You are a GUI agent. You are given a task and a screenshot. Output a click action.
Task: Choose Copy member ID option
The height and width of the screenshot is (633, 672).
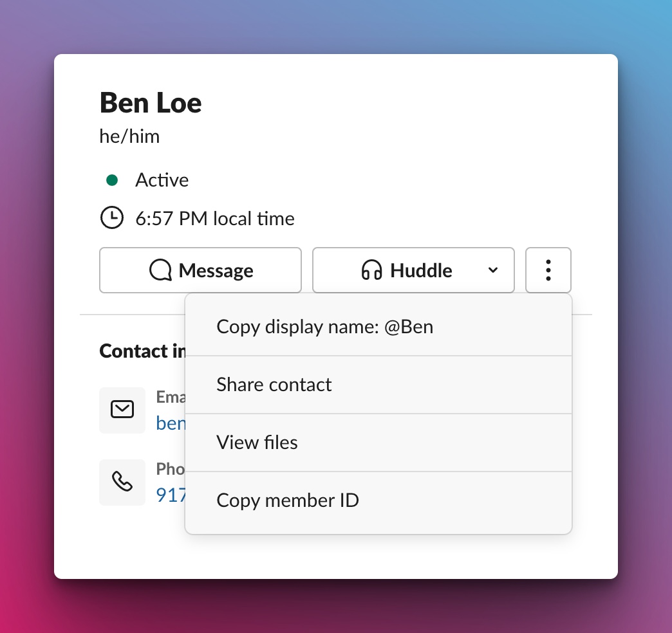pyautogui.click(x=287, y=500)
